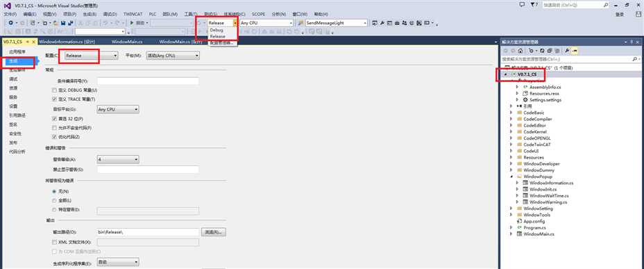Screen dimensions: 644x269
Task: Click the Find in Files icon beside SendMessageLight
Action: click(x=300, y=23)
